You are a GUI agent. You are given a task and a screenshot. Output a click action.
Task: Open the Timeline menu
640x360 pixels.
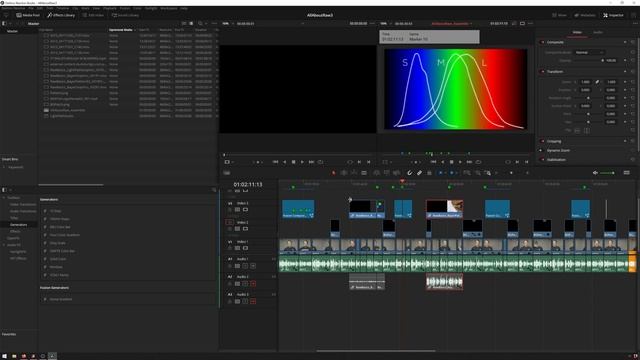(62, 8)
